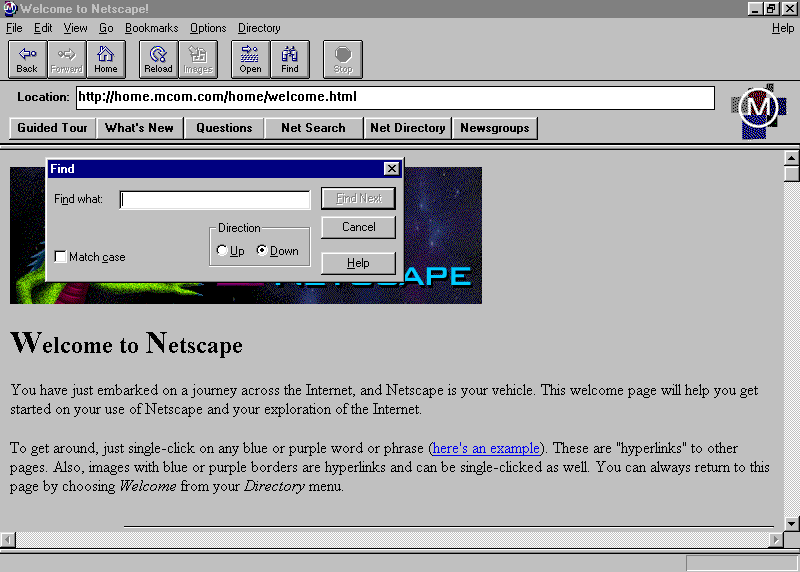The height and width of the screenshot is (572, 800).
Task: Open the Edit menu
Action: click(x=43, y=28)
